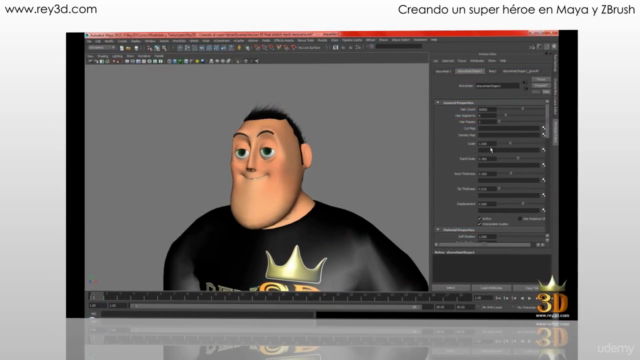Click the Save scene icon

136,48
